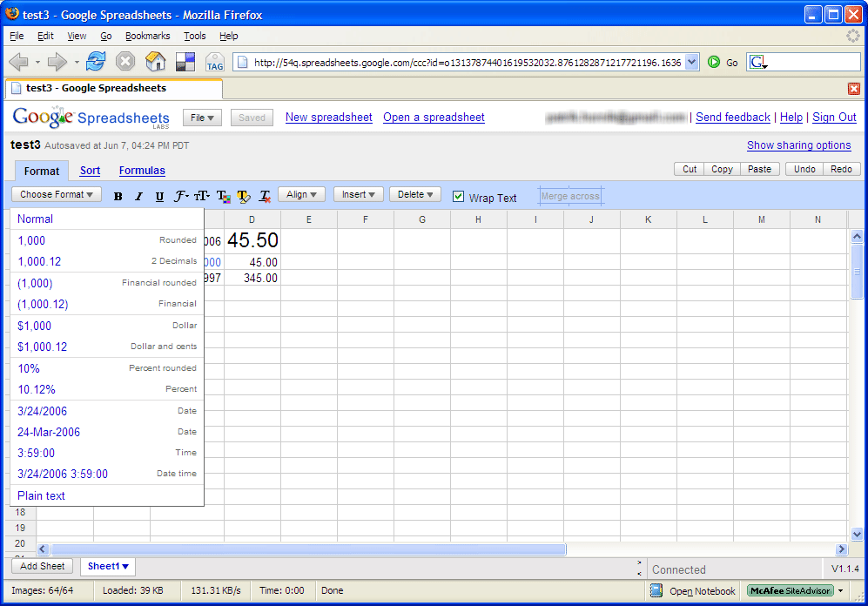
Task: Open the font size picker icon
Action: click(201, 196)
